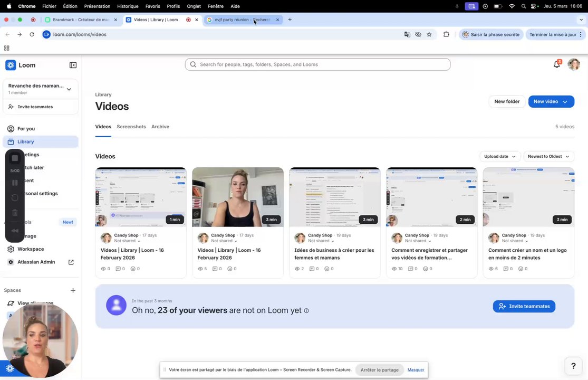The height and width of the screenshot is (380, 588).
Task: Open Not shared dropdown on 1 min video
Action: click(127, 241)
